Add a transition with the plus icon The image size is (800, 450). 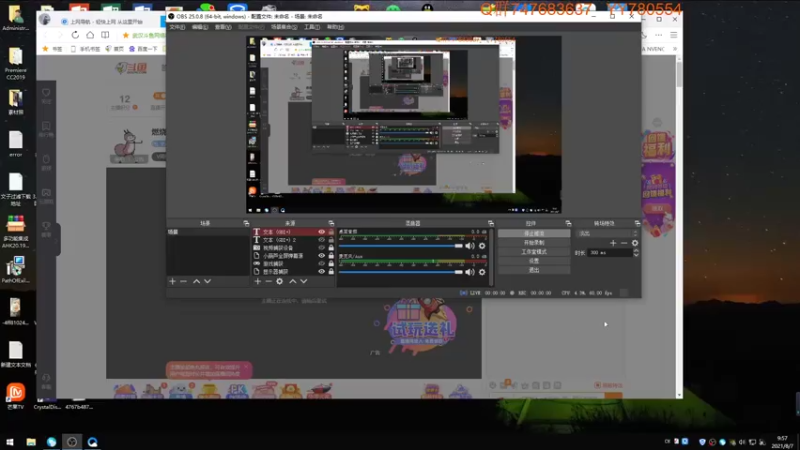613,243
